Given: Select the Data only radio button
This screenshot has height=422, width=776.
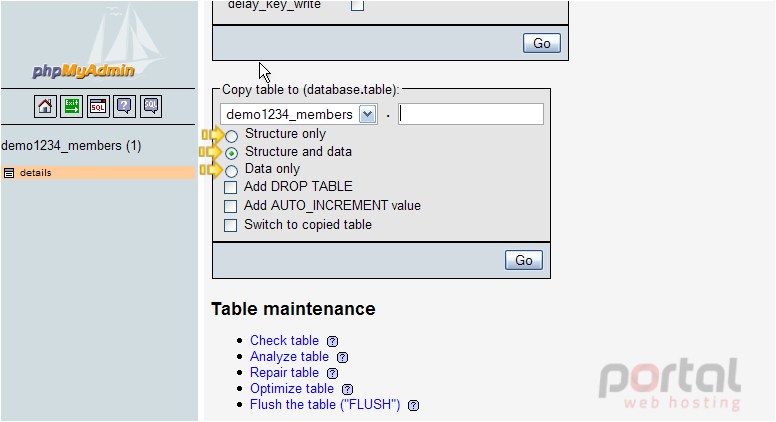Looking at the screenshot, I should coord(231,171).
